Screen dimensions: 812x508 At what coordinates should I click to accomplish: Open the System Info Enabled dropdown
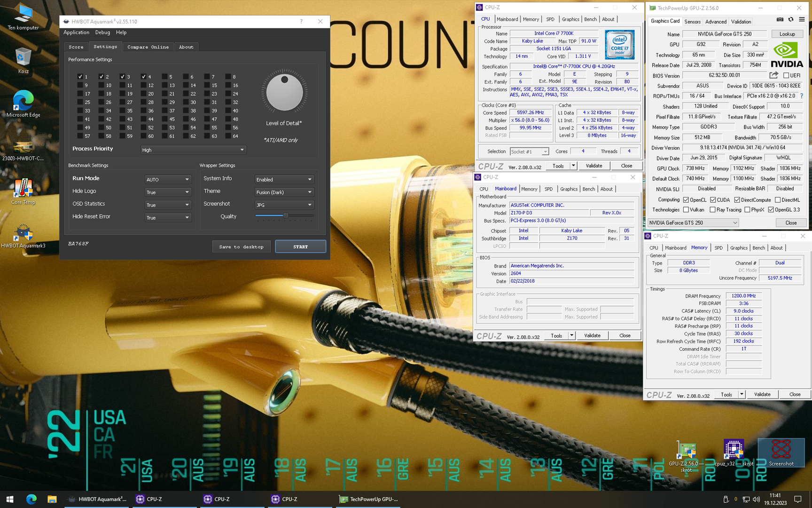tap(284, 179)
